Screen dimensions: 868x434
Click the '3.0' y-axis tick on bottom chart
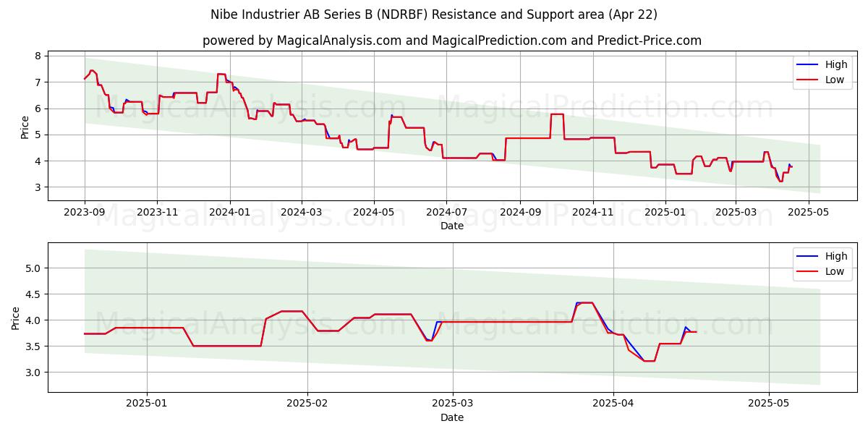(x=34, y=373)
